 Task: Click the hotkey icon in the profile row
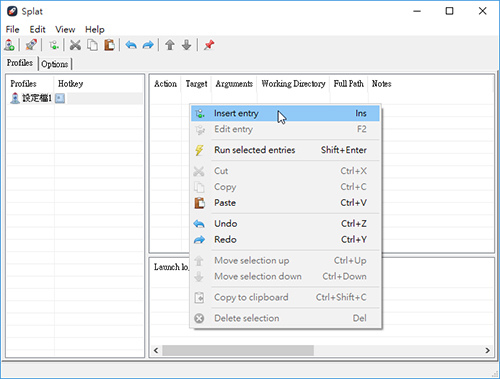[x=60, y=98]
